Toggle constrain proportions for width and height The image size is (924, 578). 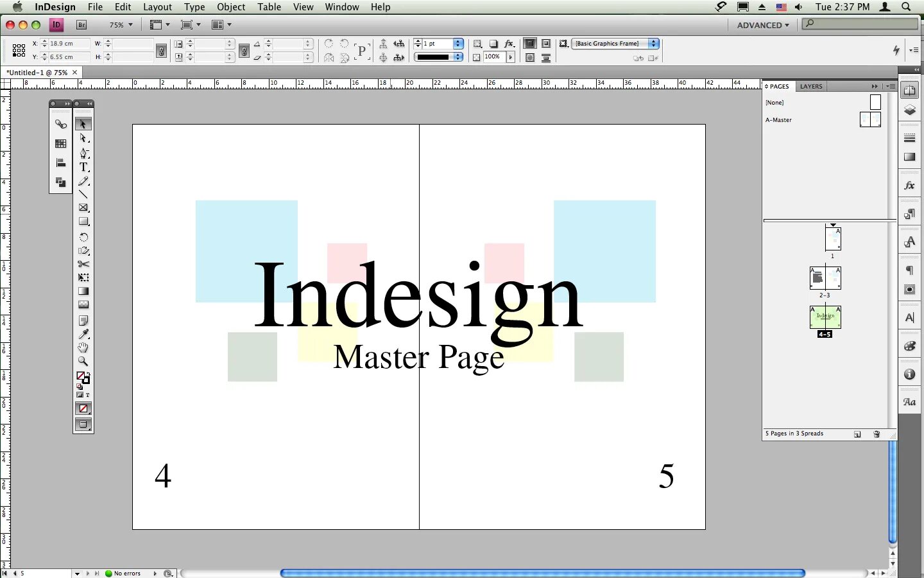162,50
